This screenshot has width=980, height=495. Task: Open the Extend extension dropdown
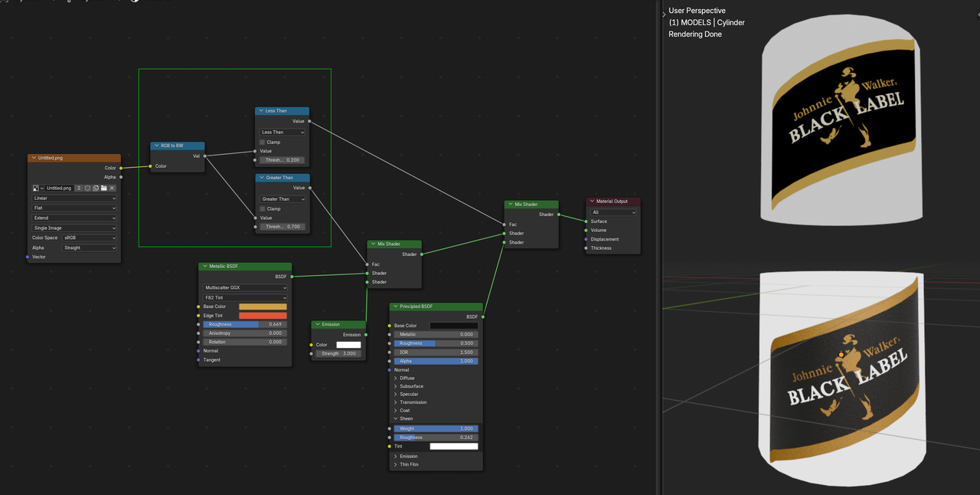point(74,218)
